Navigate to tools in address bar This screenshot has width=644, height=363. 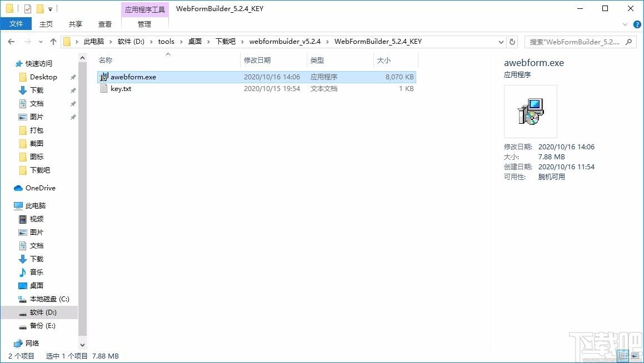[x=166, y=42]
